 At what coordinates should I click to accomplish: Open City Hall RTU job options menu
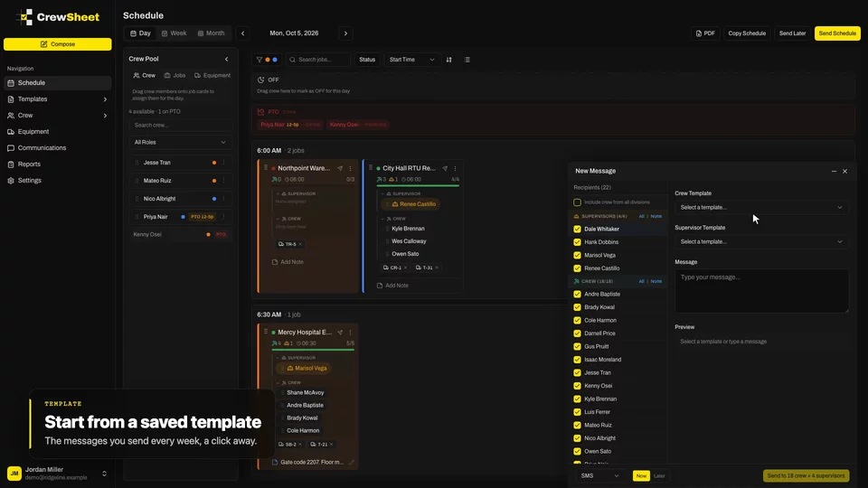[x=455, y=168]
